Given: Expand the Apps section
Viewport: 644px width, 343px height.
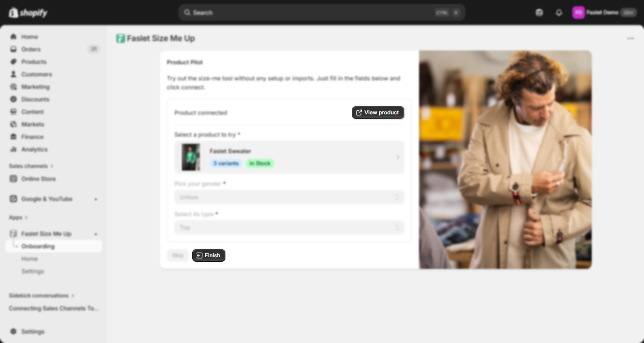Looking at the screenshot, I should (18, 218).
